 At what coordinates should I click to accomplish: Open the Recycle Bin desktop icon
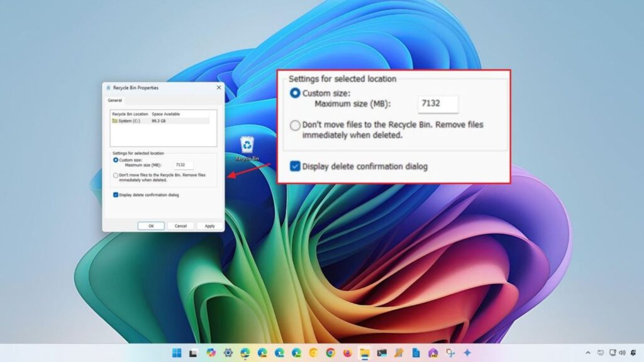(247, 146)
